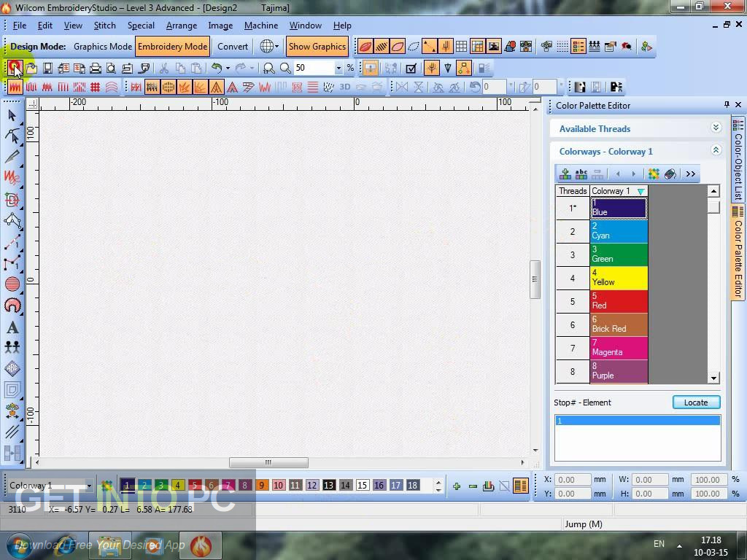The image size is (747, 560).
Task: Open the File menu
Action: [x=20, y=26]
